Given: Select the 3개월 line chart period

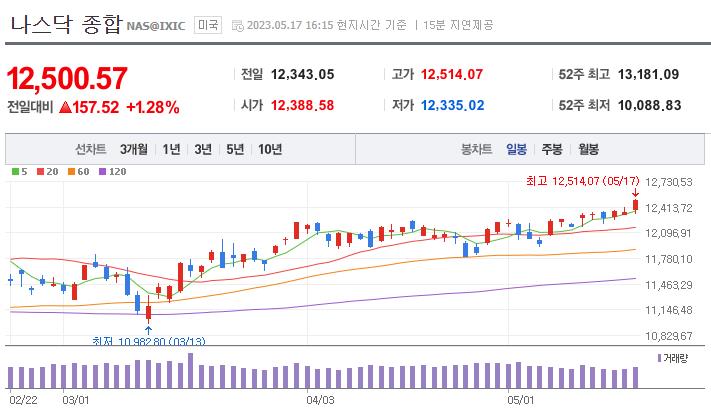Looking at the screenshot, I should 134,149.
